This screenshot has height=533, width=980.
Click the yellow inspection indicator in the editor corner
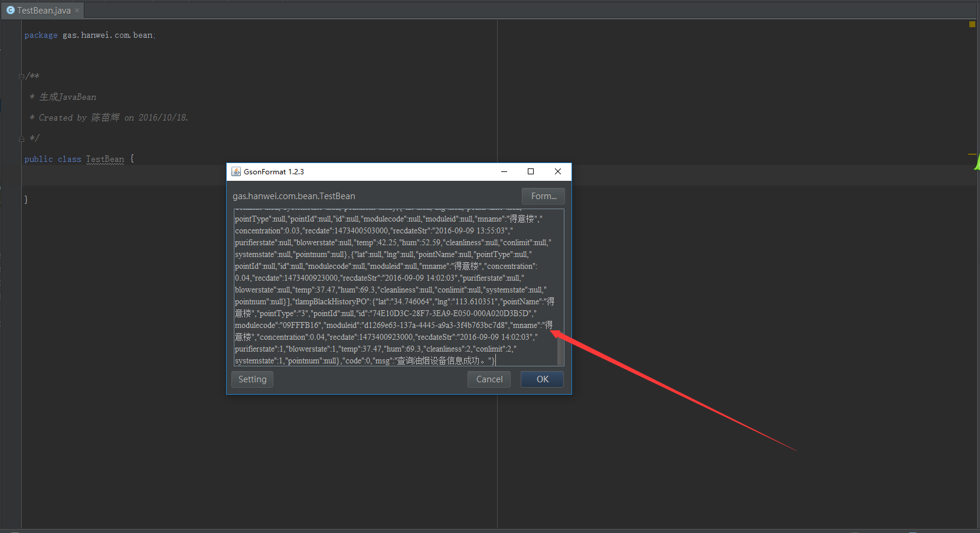[x=972, y=24]
